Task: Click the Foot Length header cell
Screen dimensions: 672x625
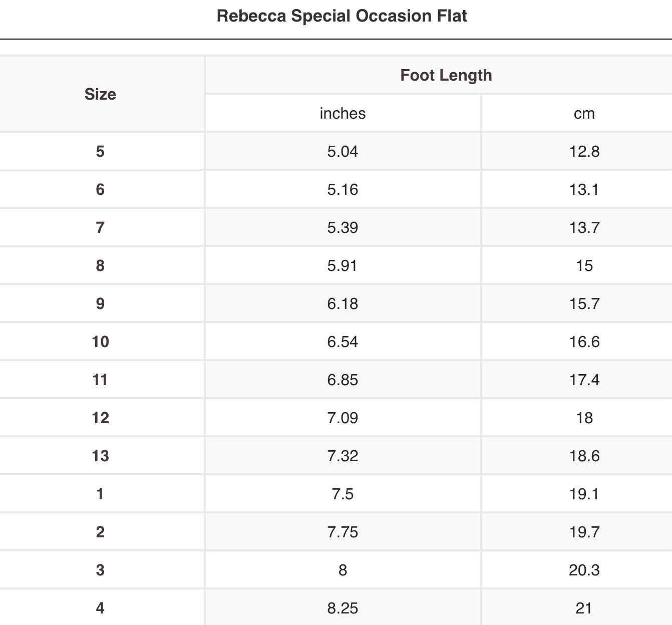Action: pos(446,75)
